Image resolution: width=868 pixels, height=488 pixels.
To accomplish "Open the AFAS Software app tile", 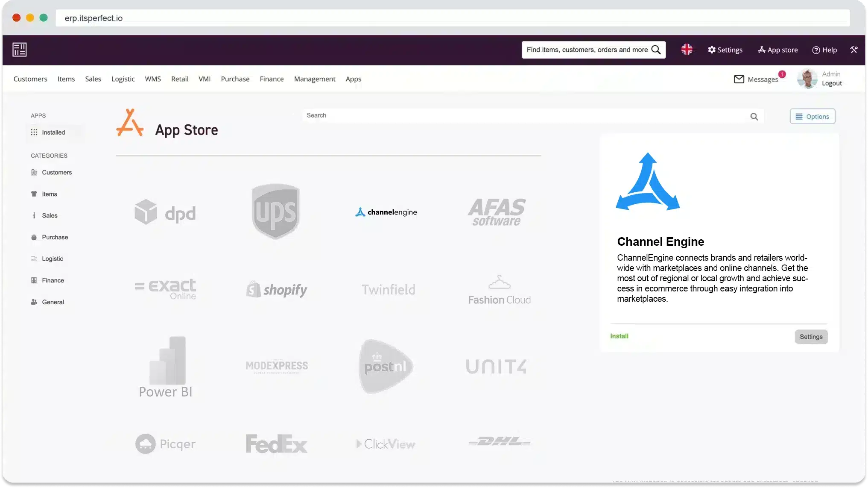I will tap(497, 212).
